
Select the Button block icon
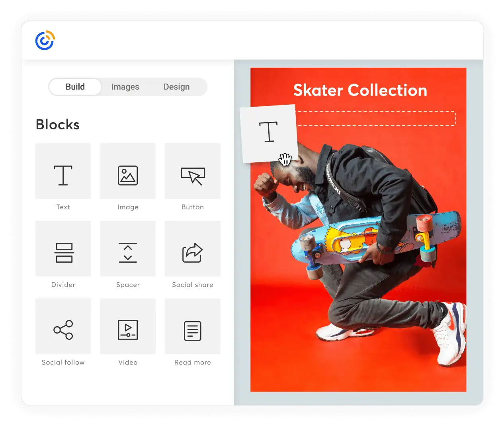(x=192, y=171)
